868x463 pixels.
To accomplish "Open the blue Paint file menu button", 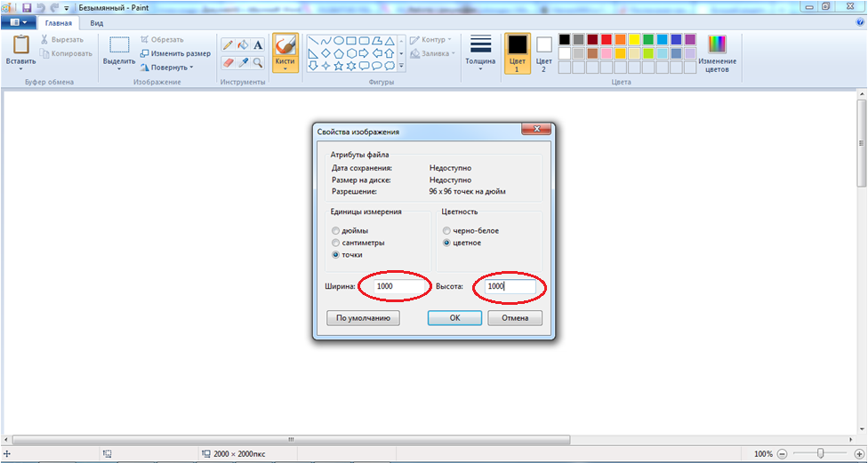I will pos(19,23).
